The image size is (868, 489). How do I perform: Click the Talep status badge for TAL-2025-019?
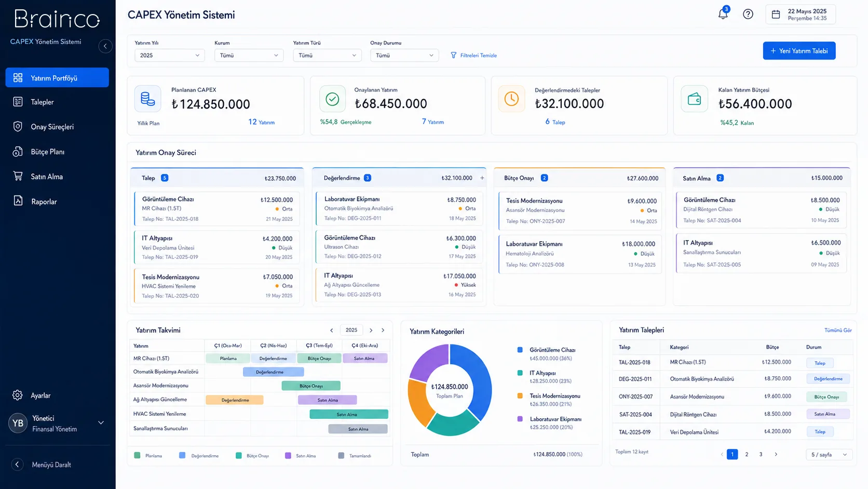click(x=820, y=432)
